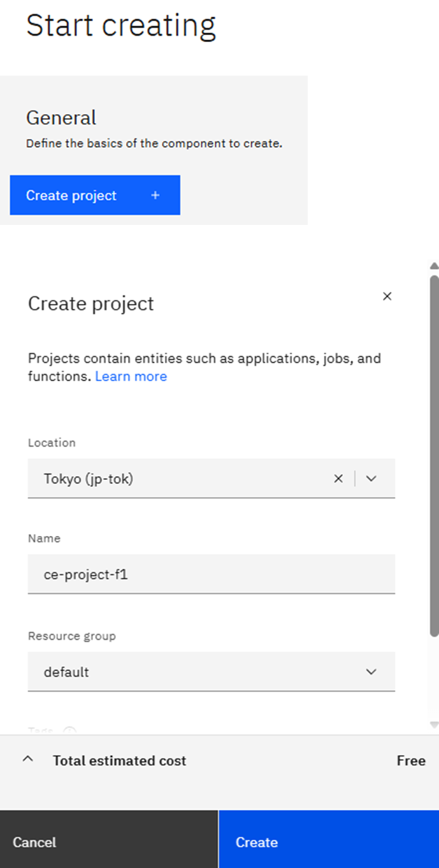
Task: Click the Start creating heading
Action: coord(121,25)
